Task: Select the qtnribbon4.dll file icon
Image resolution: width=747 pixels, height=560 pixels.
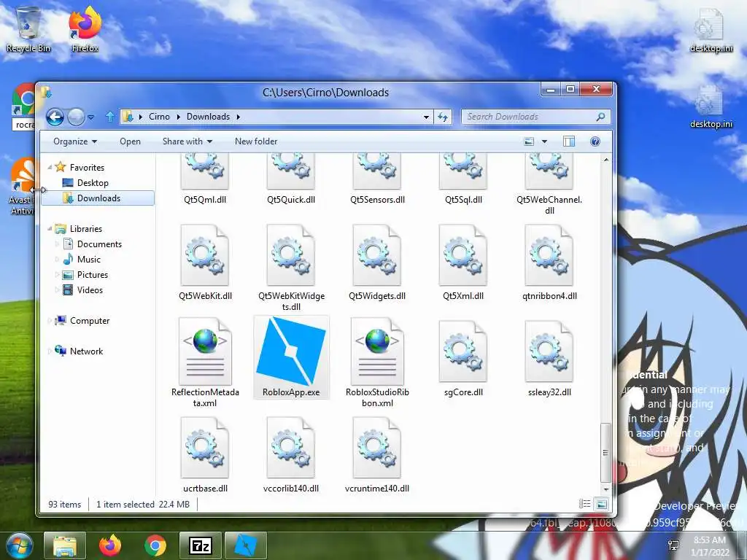Action: [549, 255]
